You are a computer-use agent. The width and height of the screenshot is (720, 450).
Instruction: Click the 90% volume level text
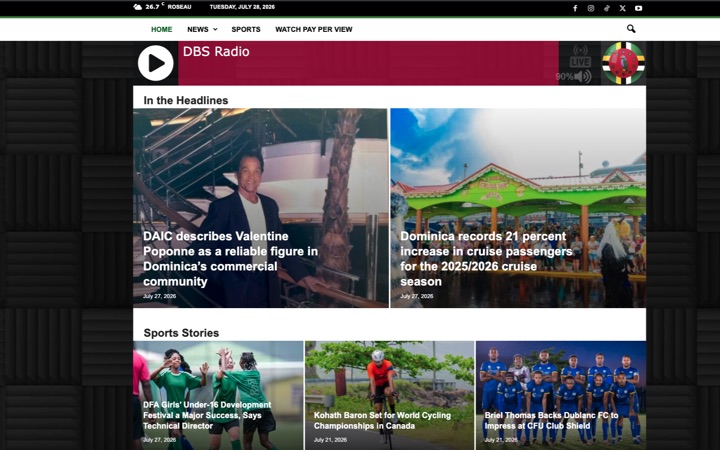click(564, 77)
